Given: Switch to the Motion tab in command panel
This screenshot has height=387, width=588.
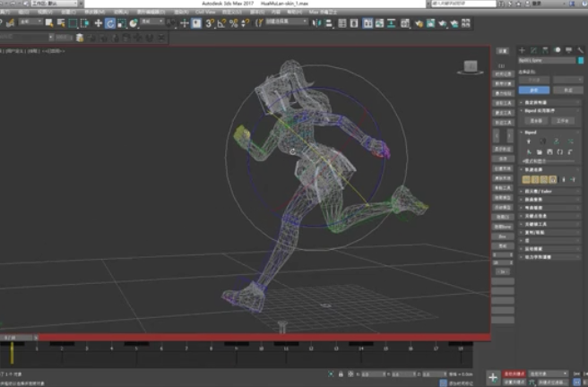Looking at the screenshot, I should 558,50.
